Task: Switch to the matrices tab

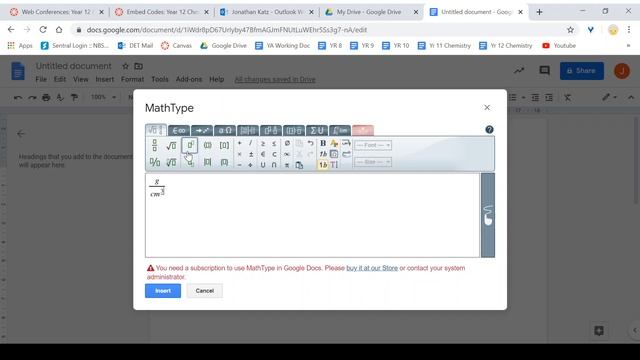Action: tap(248, 130)
